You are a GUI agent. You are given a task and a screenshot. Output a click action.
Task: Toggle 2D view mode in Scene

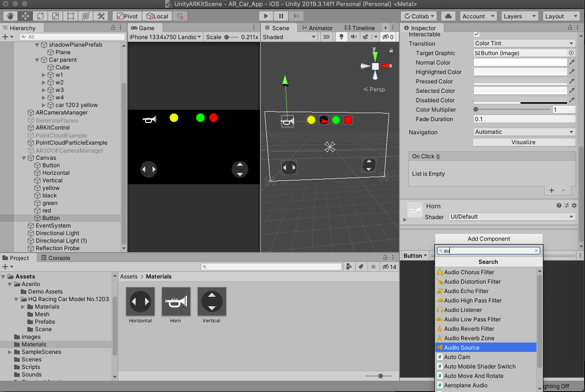pos(326,37)
